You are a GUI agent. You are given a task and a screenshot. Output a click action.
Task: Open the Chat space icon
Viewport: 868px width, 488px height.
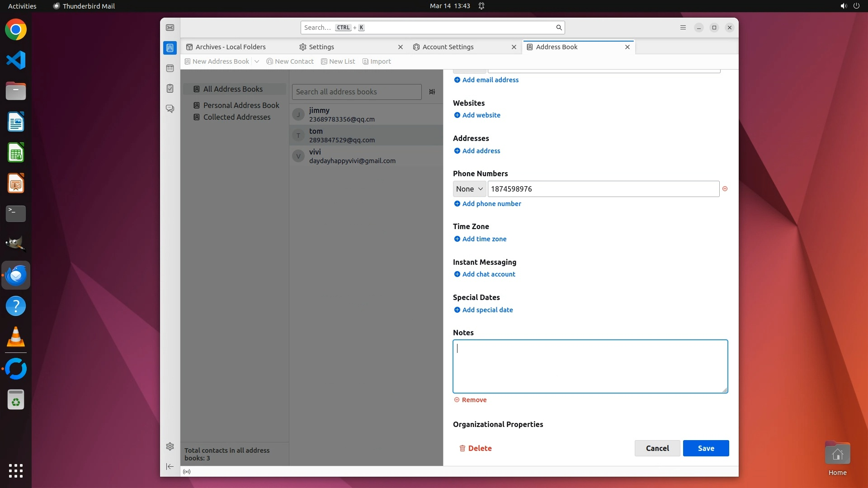[170, 109]
